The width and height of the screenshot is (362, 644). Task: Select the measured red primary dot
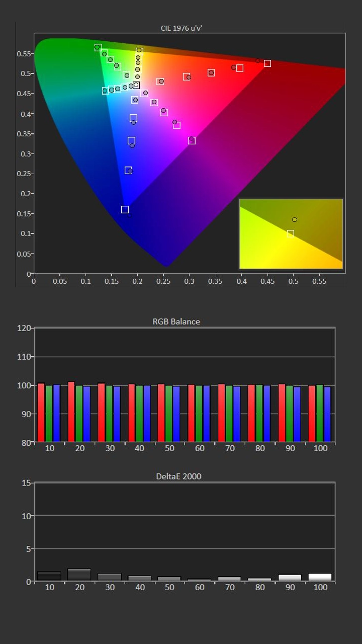(258, 60)
